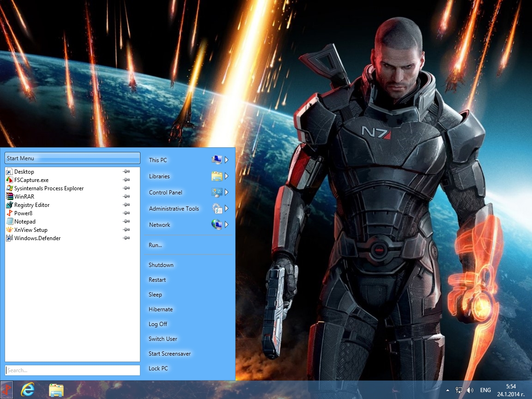Click the Power8 red icon in list
Screen dimensions: 532x399
coord(10,213)
